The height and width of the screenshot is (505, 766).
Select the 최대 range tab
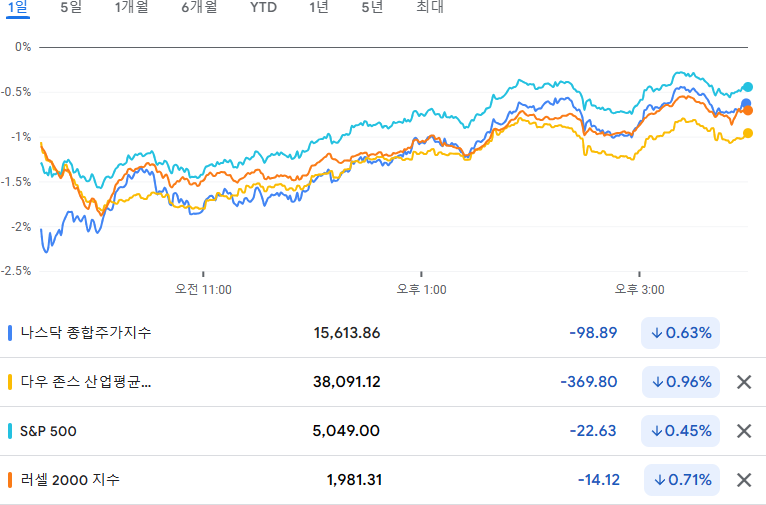coord(430,7)
